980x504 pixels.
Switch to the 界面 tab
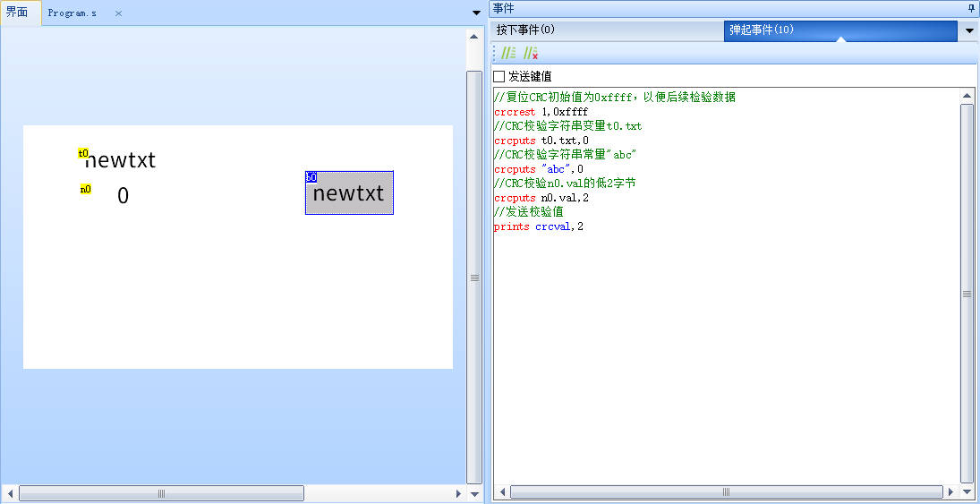(18, 13)
